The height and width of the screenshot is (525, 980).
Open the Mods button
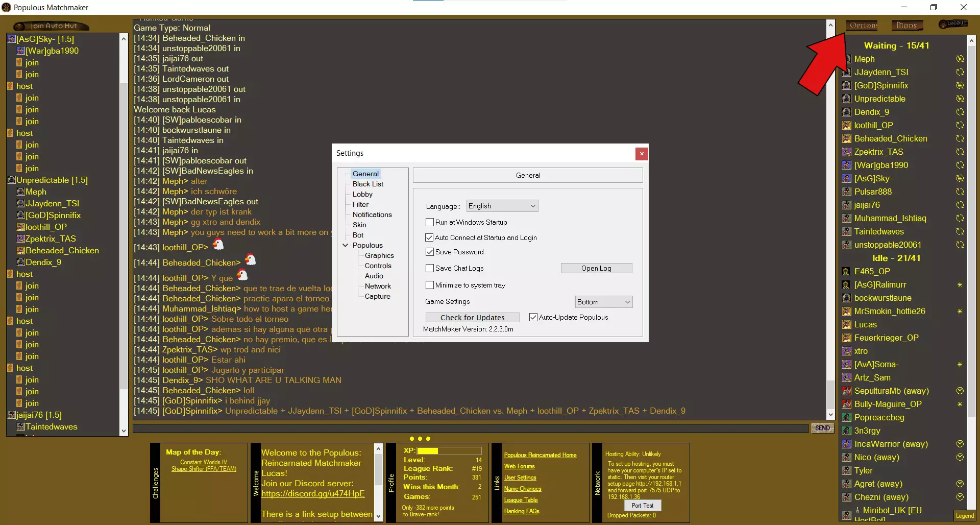(x=907, y=25)
